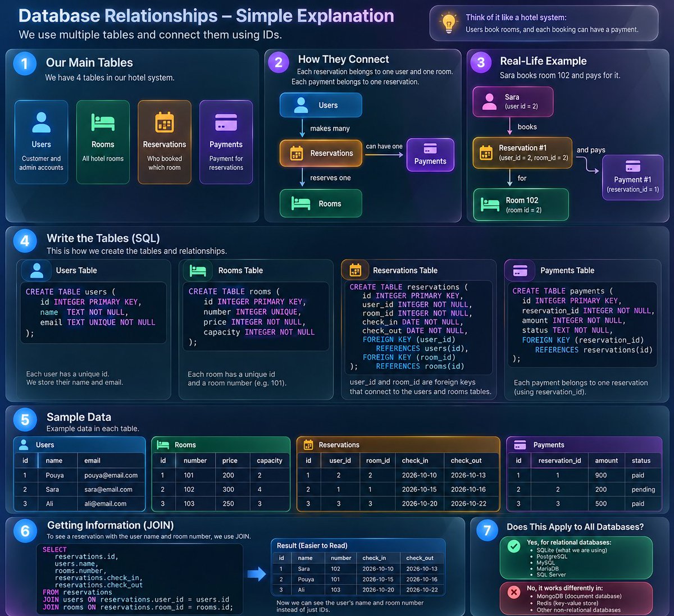674x616 pixels.
Task: Click the calendar icon on the Reservations card in Our Main Tables
Action: click(164, 122)
